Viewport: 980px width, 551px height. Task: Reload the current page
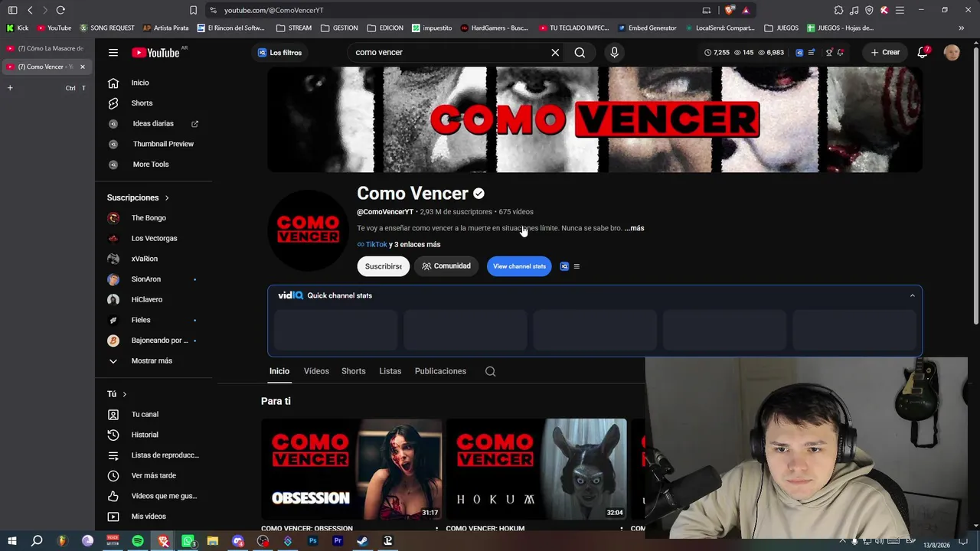click(x=60, y=10)
